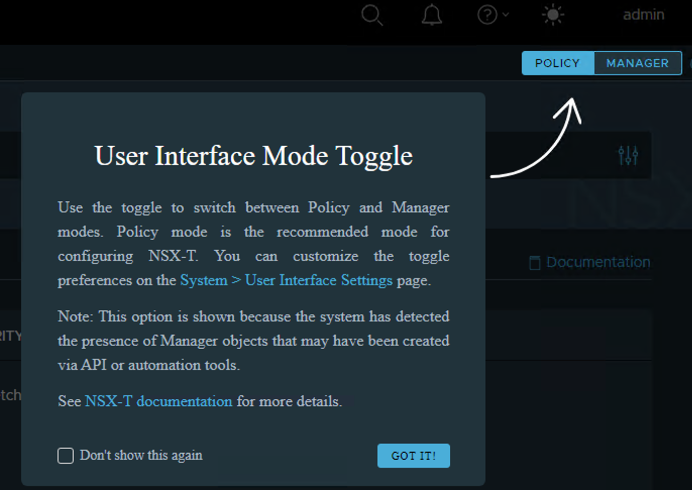The image size is (692, 490).
Task: Open the help question mark menu
Action: tap(493, 15)
